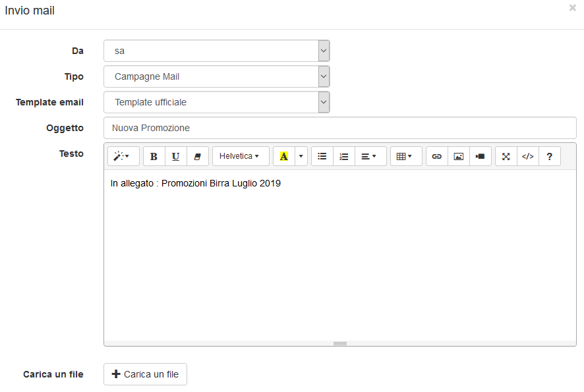Insert a picture into the text
Viewport: 584px width, 392px height.
click(458, 156)
